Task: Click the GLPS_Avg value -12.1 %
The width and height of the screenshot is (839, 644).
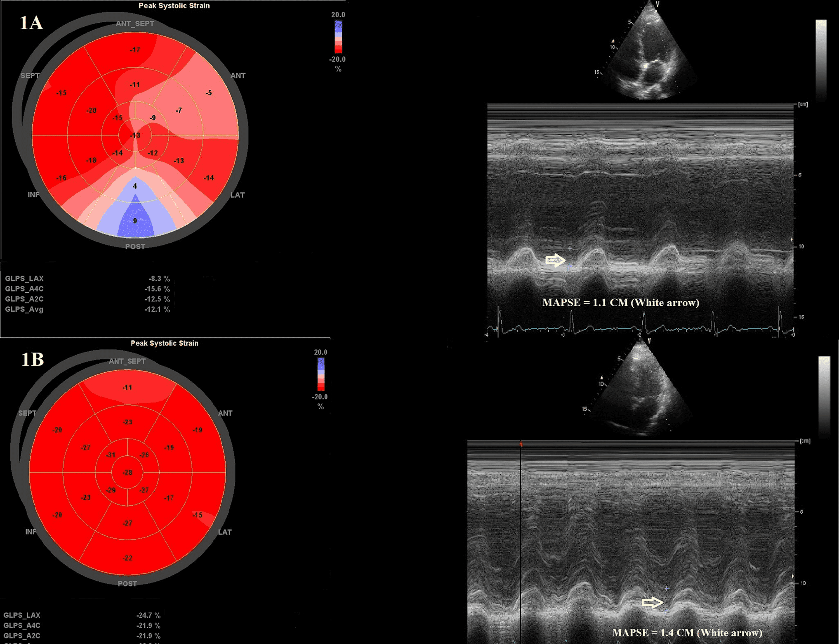Action: point(157,309)
